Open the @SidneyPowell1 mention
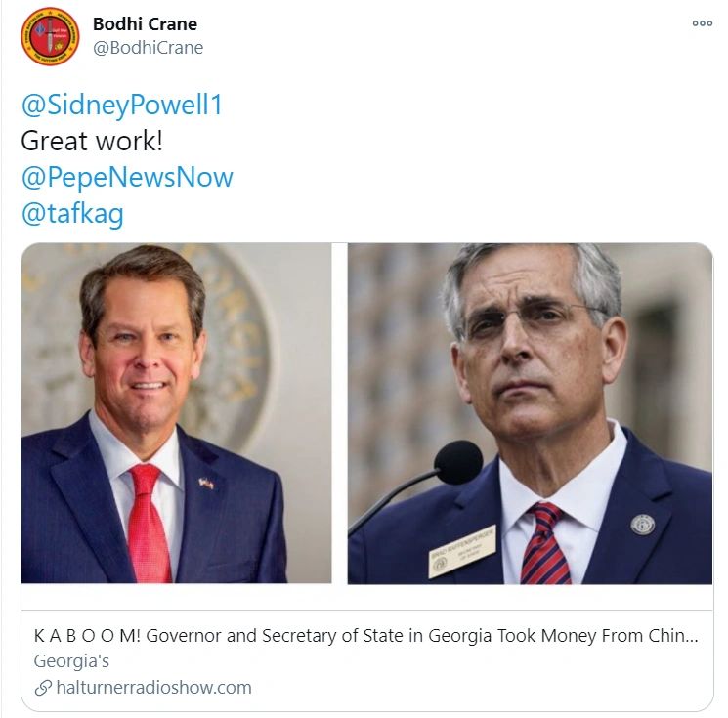The image size is (728, 718). coord(121,105)
